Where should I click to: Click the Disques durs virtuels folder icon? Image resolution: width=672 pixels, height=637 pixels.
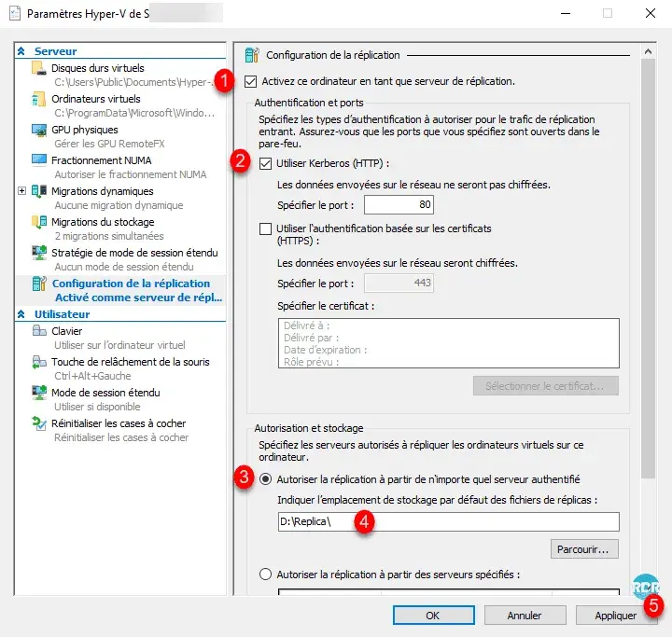pos(38,69)
